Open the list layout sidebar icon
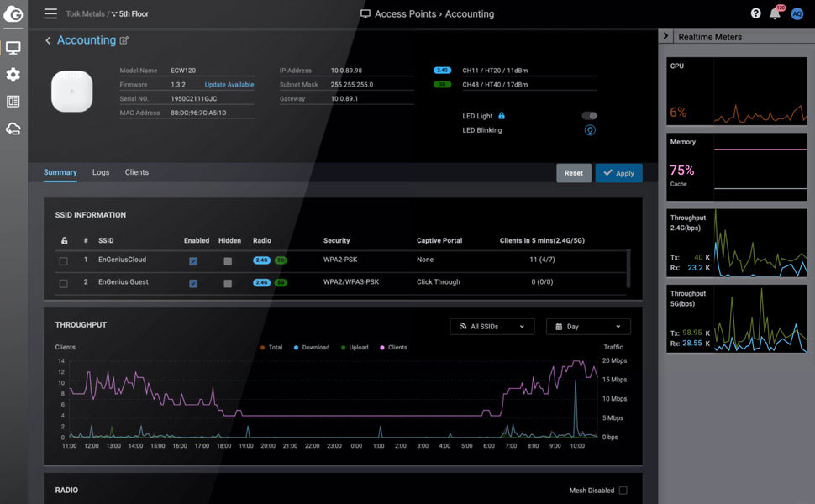The image size is (815, 504). click(13, 102)
